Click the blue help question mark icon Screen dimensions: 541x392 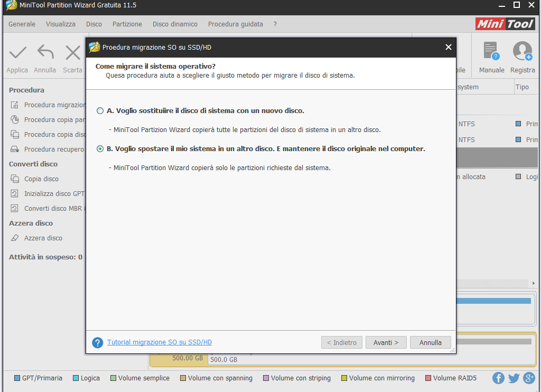97,343
